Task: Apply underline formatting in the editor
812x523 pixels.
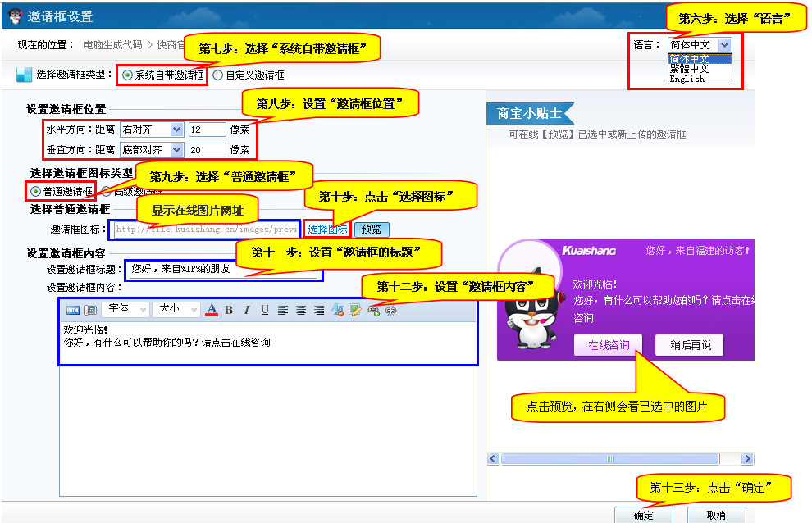Action: pyautogui.click(x=264, y=310)
